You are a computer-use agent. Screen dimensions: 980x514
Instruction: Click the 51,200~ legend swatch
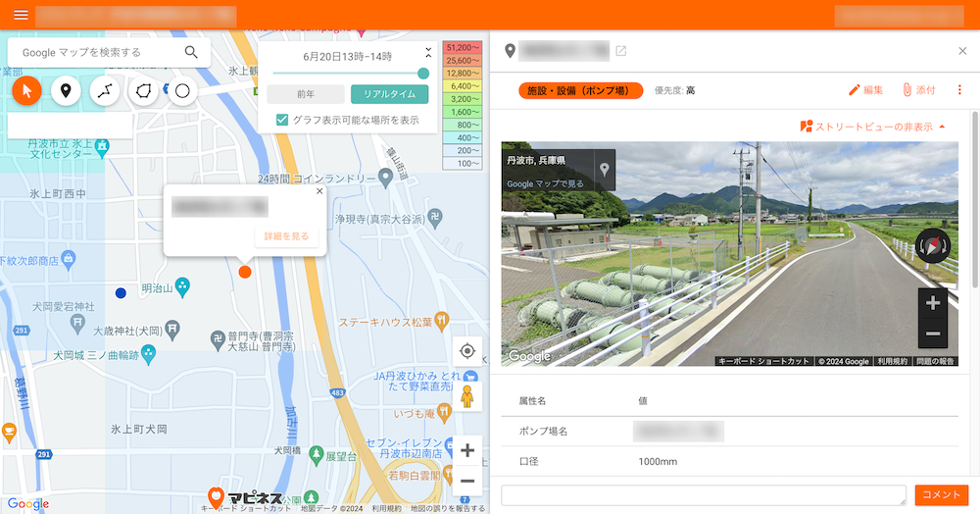click(x=463, y=47)
